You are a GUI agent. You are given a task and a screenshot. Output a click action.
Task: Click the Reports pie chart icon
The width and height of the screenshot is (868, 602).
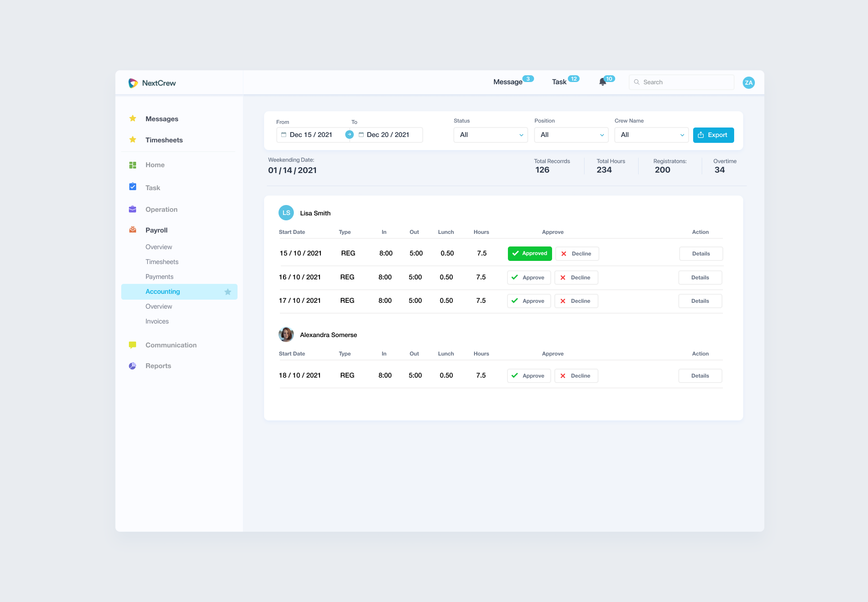click(132, 366)
